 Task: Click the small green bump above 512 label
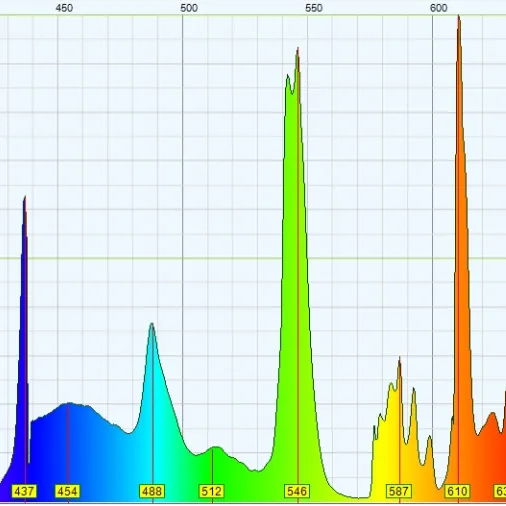(x=215, y=447)
